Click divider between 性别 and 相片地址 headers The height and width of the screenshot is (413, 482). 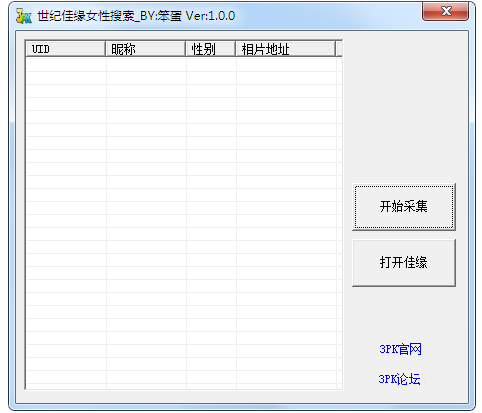[236, 49]
